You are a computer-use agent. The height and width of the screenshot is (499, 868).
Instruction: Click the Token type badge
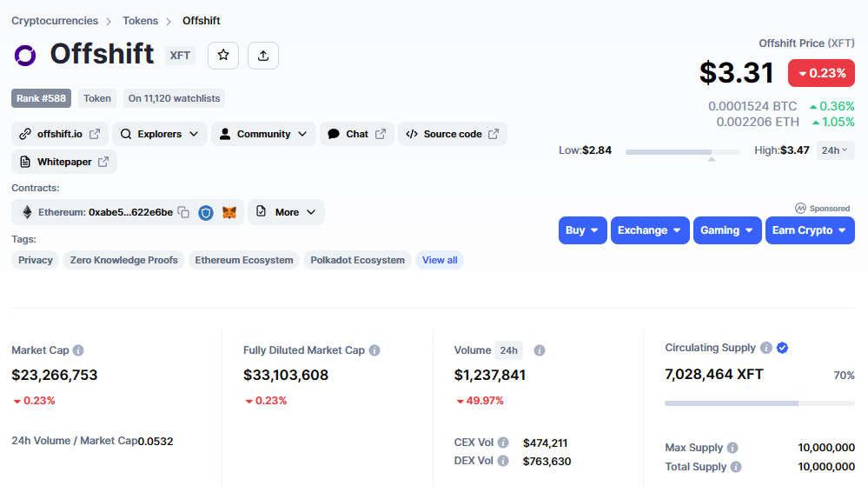tap(96, 98)
